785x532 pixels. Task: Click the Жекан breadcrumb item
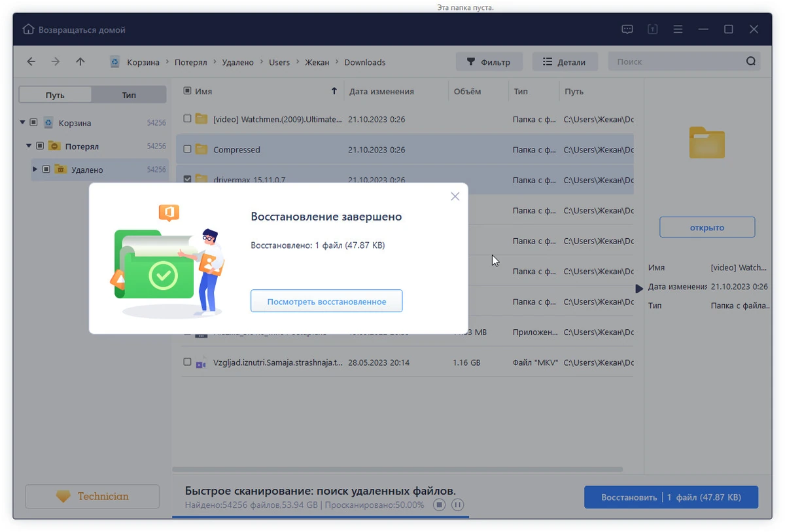tap(317, 62)
